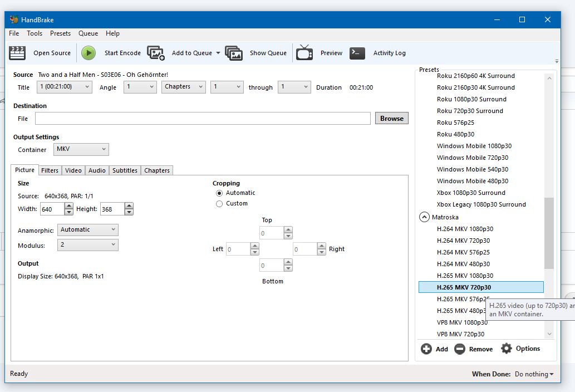The width and height of the screenshot is (575, 392).
Task: Click the presets scrollbar up arrow
Action: [x=549, y=78]
